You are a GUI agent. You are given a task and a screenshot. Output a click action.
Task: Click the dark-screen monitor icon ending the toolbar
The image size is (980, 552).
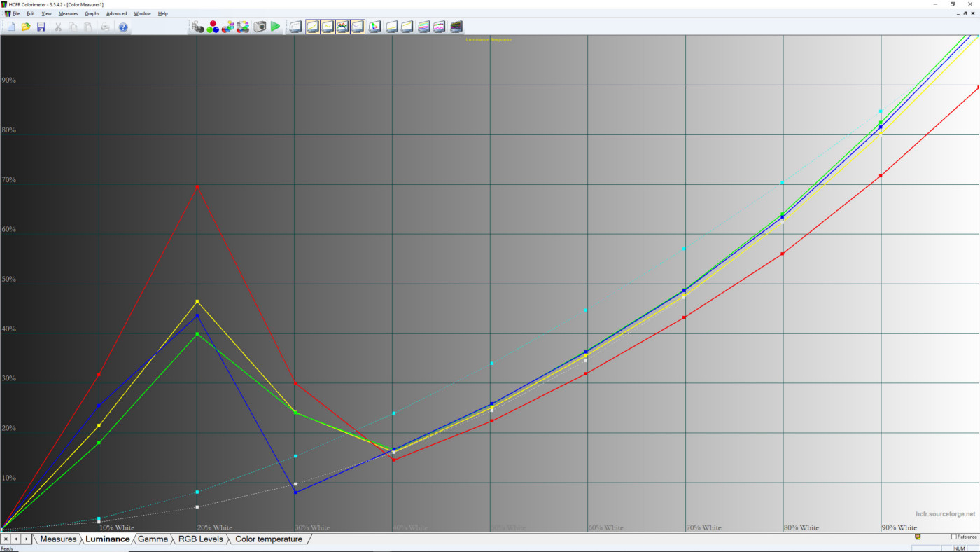click(456, 27)
